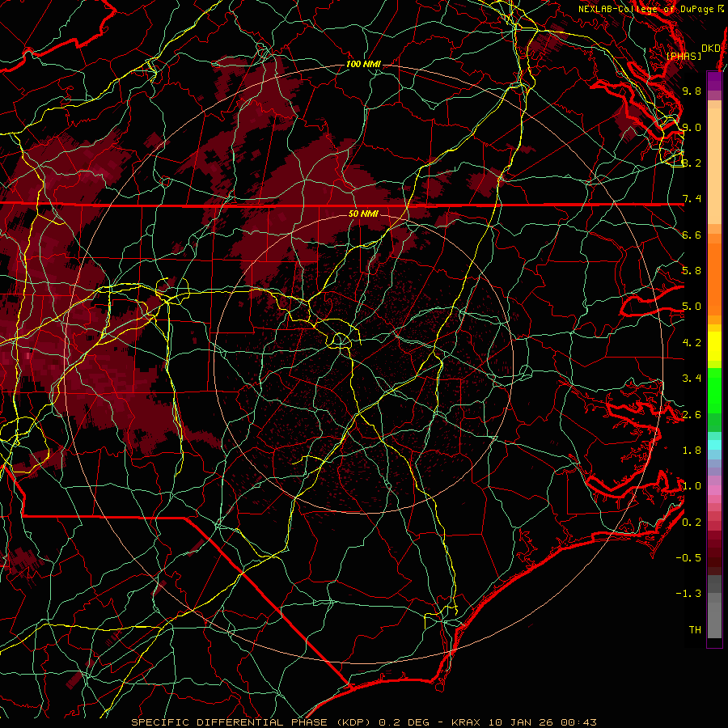
Task: Pick the bright green segment of the color bar
Action: coord(714,391)
